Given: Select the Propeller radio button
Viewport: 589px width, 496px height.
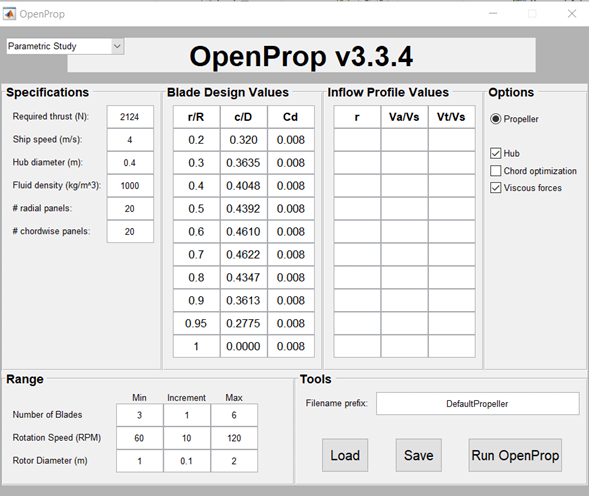Looking at the screenshot, I should (x=495, y=119).
